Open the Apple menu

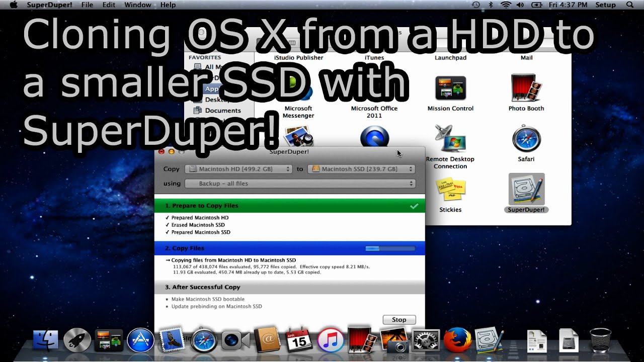coord(14,5)
